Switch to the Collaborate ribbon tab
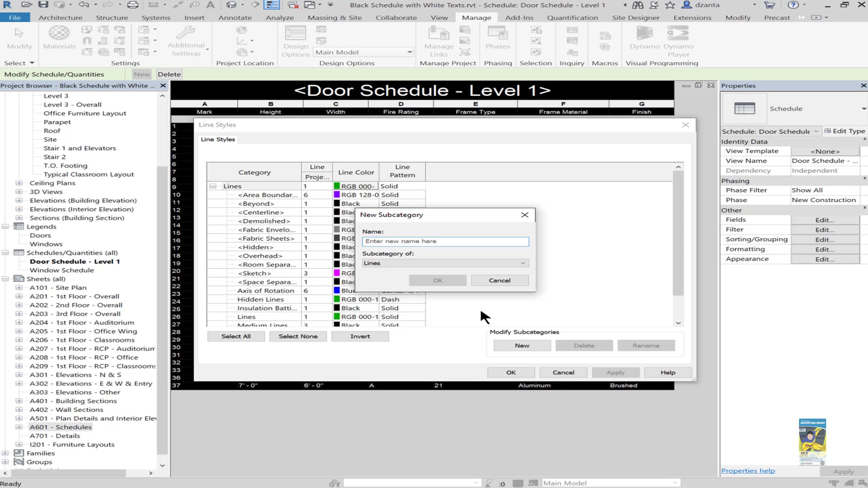Image resolution: width=868 pixels, height=488 pixels. (x=396, y=18)
